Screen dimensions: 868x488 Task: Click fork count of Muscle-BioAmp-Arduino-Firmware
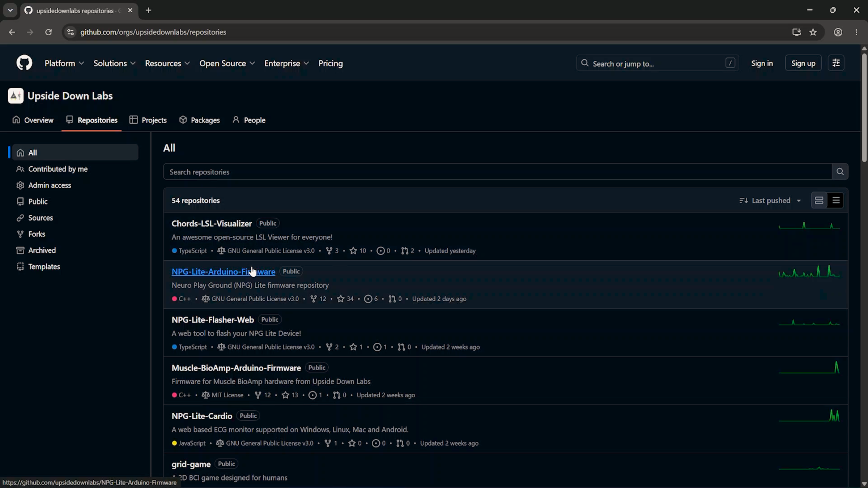(x=263, y=395)
